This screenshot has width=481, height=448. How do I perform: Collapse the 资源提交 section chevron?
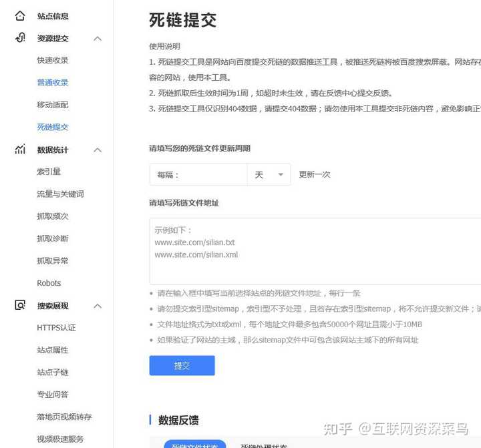pos(98,39)
